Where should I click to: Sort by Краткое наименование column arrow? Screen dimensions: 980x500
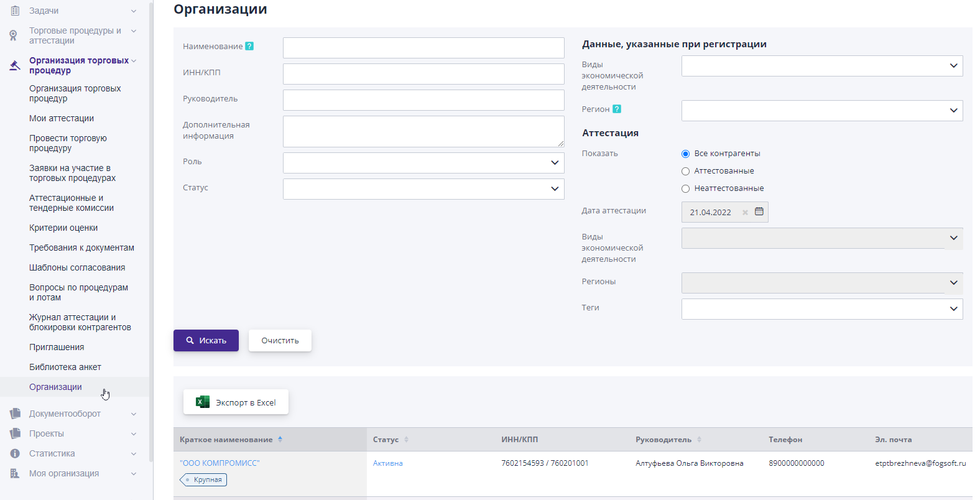280,439
